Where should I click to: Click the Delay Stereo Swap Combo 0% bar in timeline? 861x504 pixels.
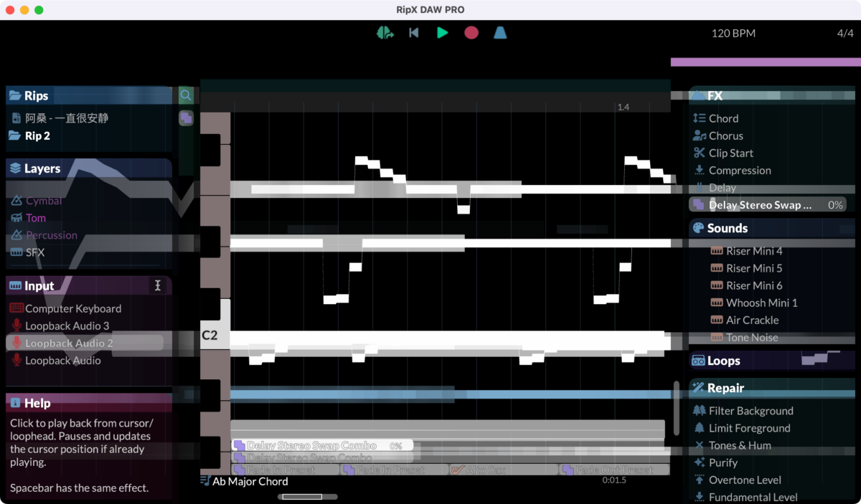(322, 445)
